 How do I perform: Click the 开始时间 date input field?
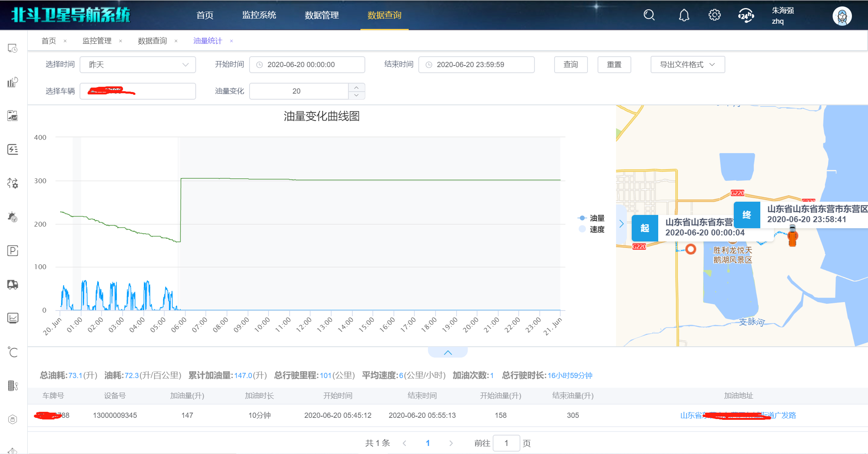pyautogui.click(x=307, y=65)
